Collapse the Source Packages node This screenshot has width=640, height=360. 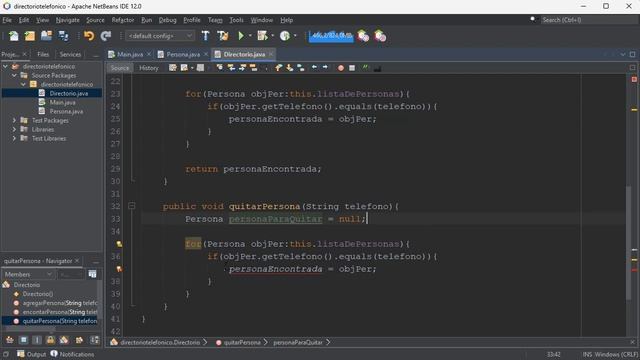pyautogui.click(x=14, y=75)
